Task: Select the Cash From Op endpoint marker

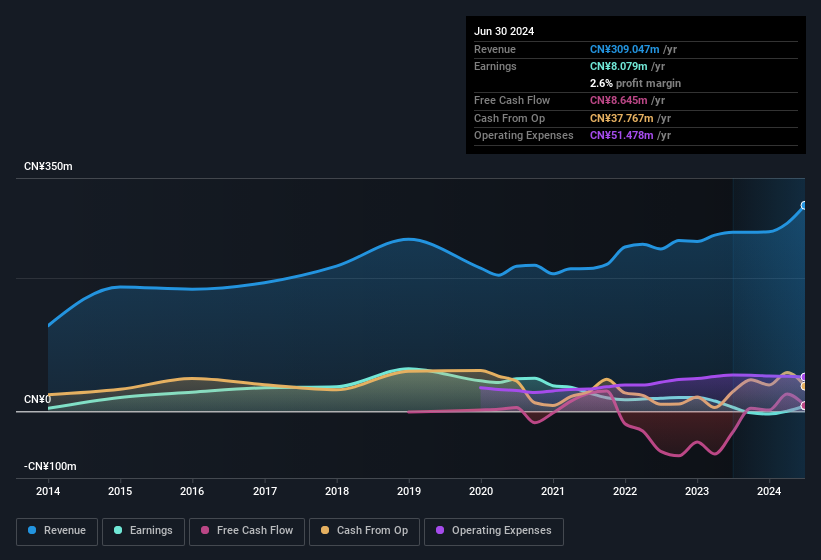Action: pos(804,386)
